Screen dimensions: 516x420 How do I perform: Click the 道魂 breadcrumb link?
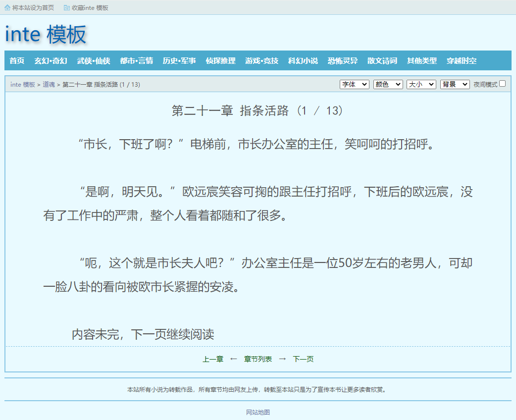(x=49, y=85)
